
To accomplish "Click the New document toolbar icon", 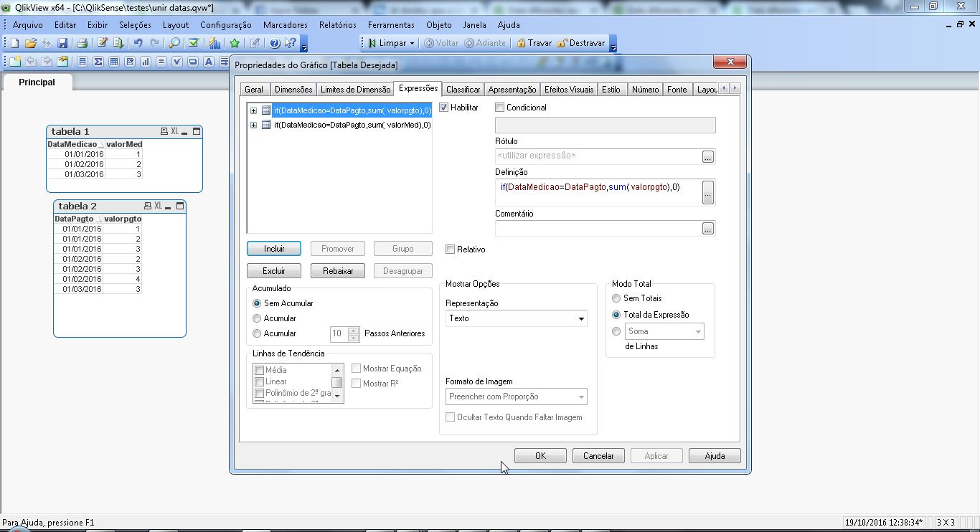I will [14, 43].
